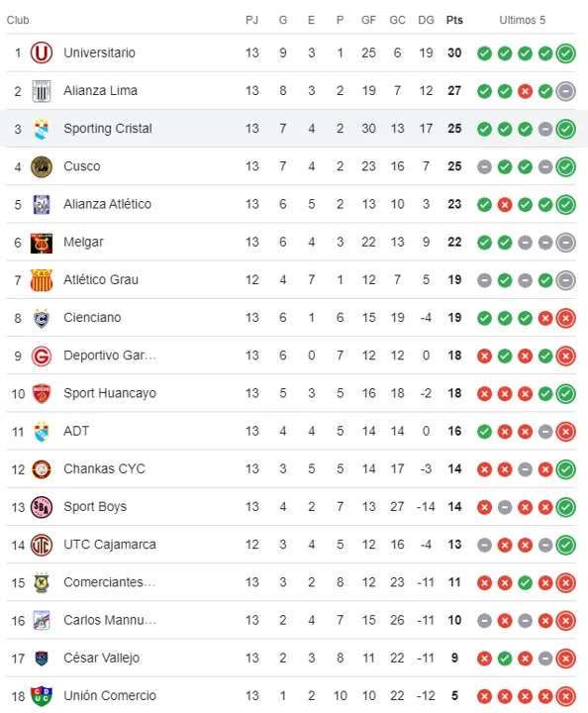
Task: Click the Melgar club badge
Action: [x=42, y=243]
